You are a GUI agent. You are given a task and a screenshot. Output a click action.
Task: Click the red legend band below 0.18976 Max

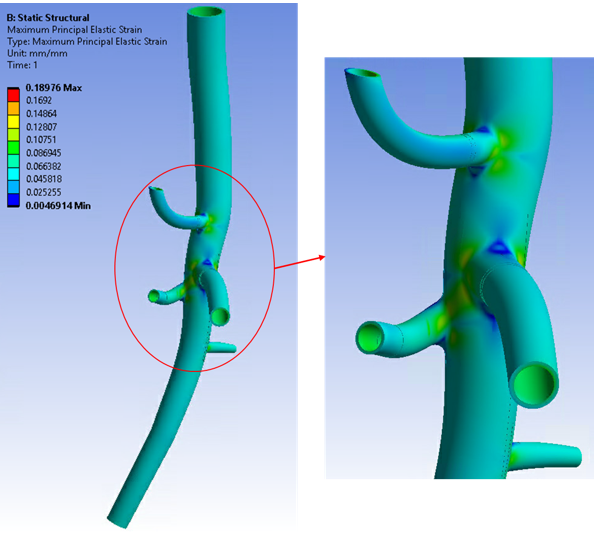coord(13,95)
